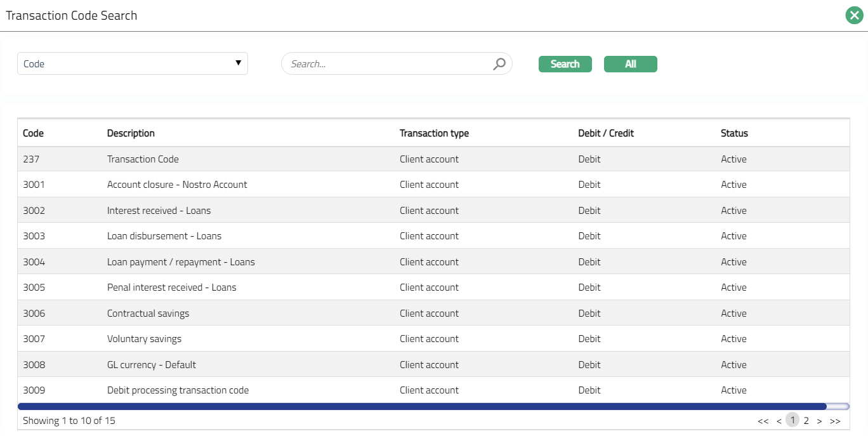Viewport: 868px width, 436px height.
Task: Skip to the last results page
Action: 835,421
